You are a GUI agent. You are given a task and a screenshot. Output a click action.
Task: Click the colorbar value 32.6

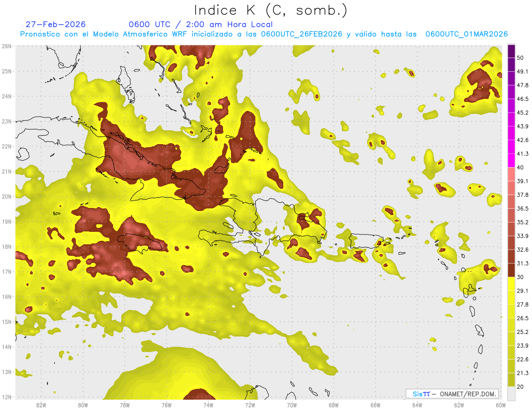point(523,250)
